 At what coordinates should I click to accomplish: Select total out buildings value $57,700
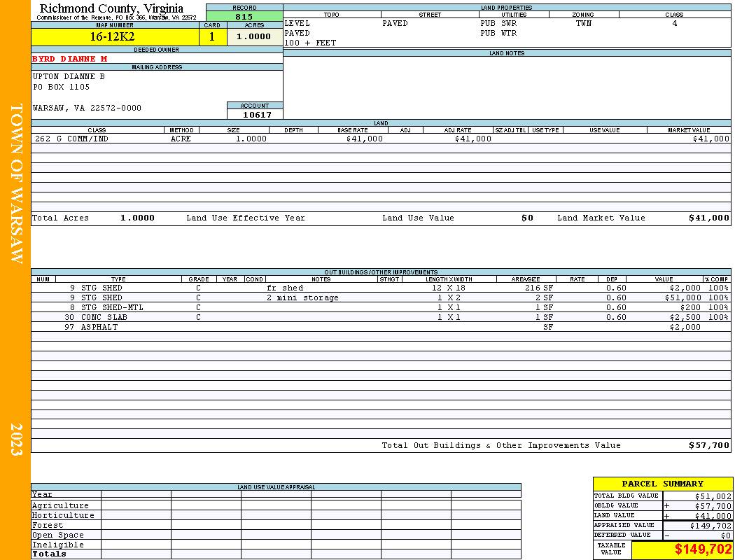click(x=709, y=446)
